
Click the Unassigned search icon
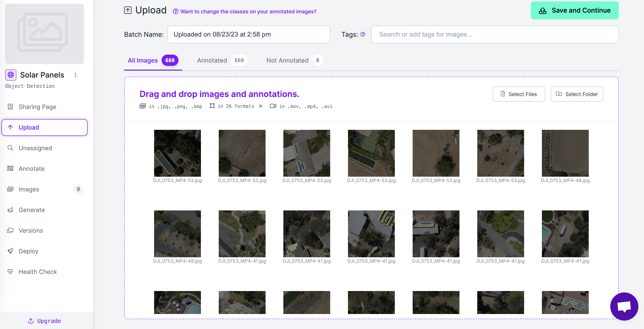[10, 148]
